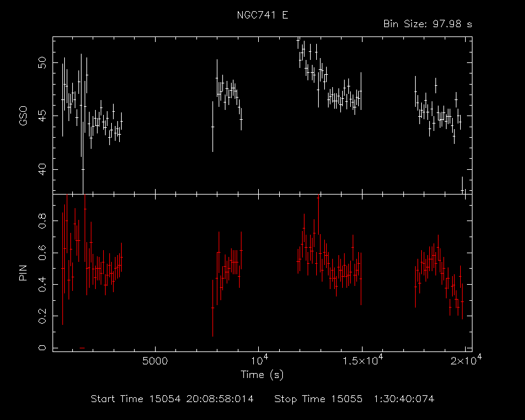Click the PIN axis tick label '0.4'
The height and width of the screenshot is (420, 525).
click(42, 284)
